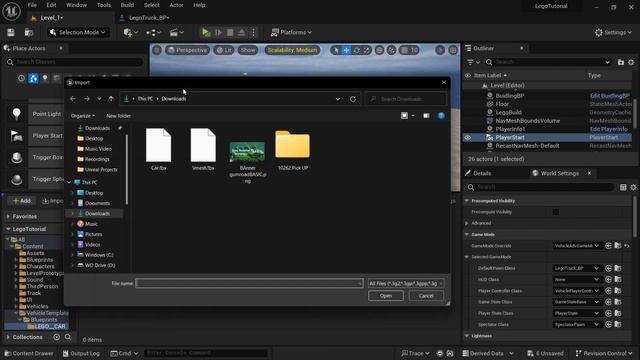Open the play options three-dot menu
This screenshot has height=360, width=640.
(253, 32)
